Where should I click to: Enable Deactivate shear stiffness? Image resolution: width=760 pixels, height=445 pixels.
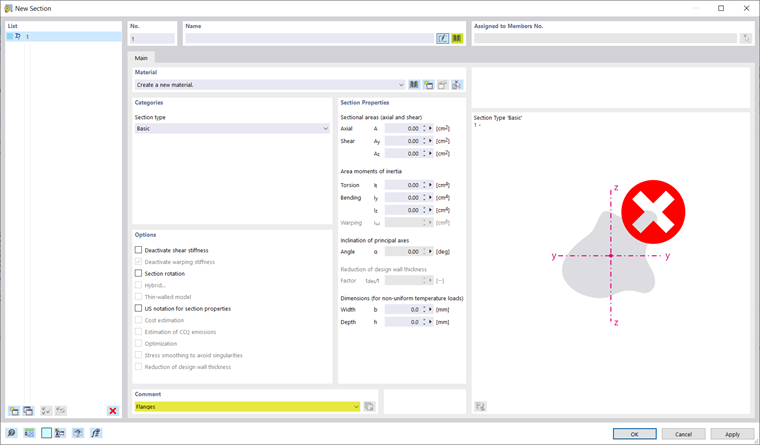138,250
